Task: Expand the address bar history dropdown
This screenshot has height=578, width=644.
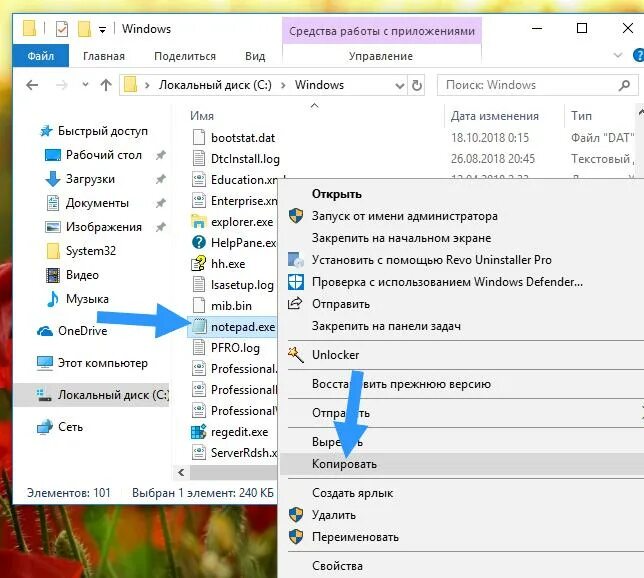Action: (x=400, y=85)
